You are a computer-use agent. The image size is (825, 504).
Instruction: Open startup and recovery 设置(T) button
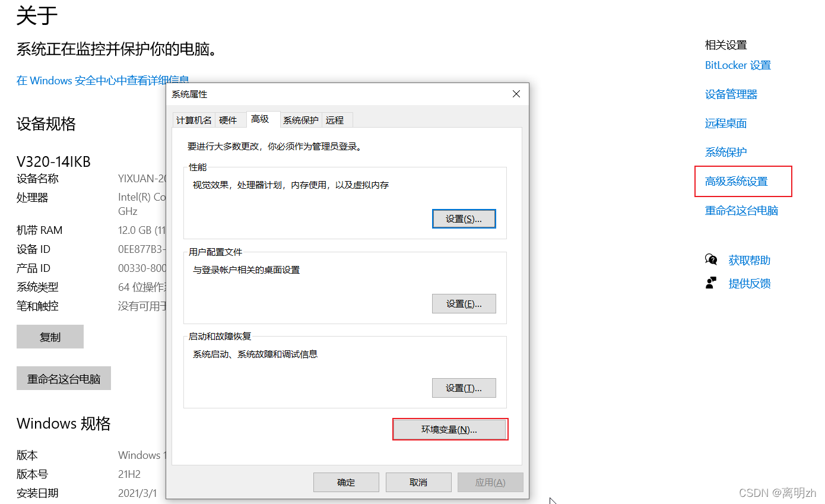(x=464, y=388)
